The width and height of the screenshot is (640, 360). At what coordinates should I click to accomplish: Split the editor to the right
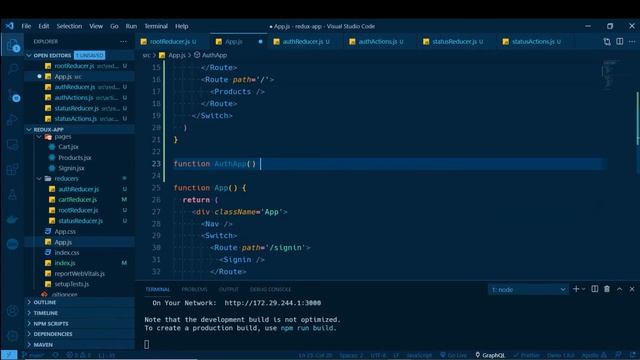[x=620, y=41]
